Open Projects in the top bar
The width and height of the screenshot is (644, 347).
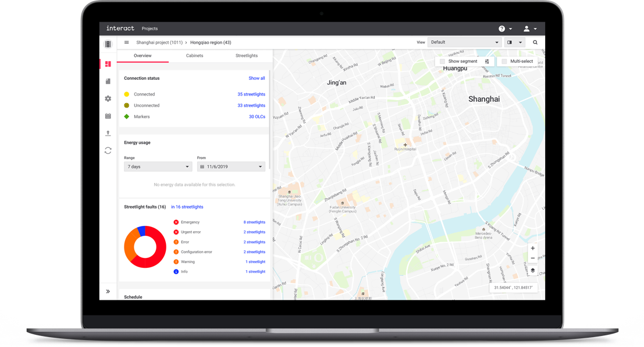150,29
